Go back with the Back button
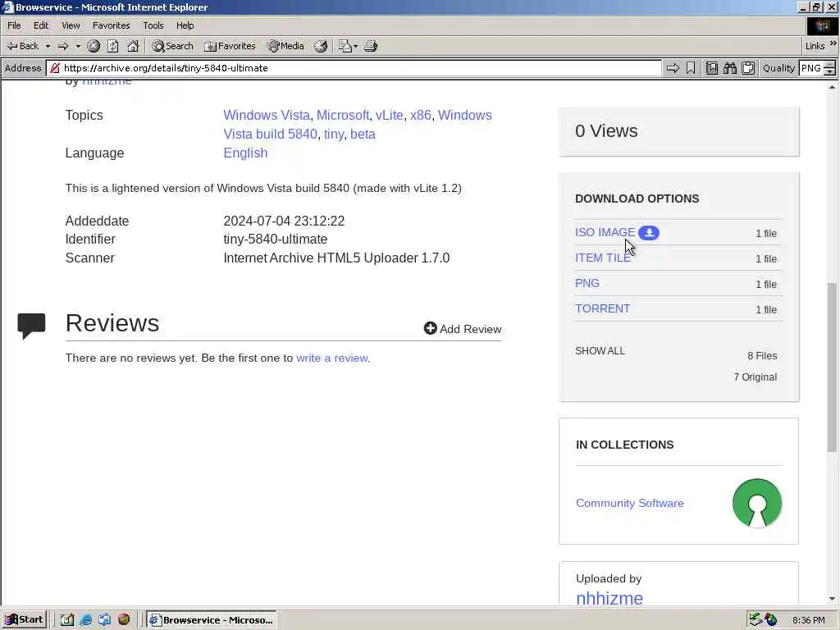The height and width of the screenshot is (630, 840). pos(22,46)
